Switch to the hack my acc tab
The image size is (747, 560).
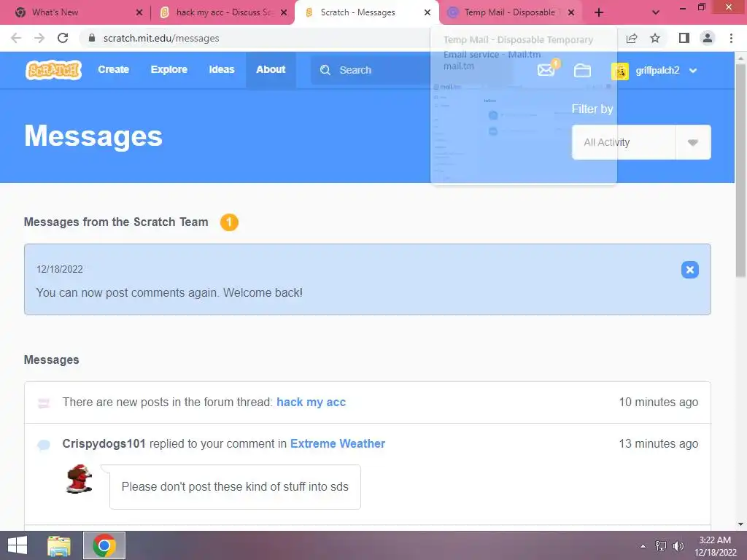pyautogui.click(x=224, y=12)
